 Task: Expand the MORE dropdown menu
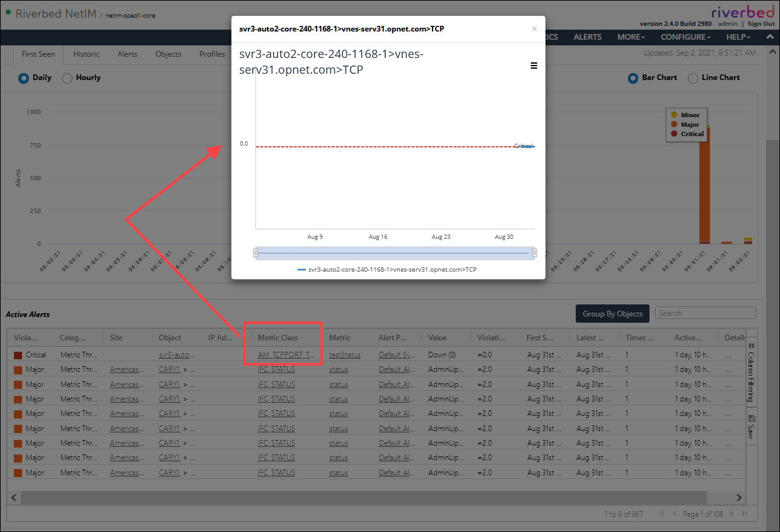click(x=631, y=37)
